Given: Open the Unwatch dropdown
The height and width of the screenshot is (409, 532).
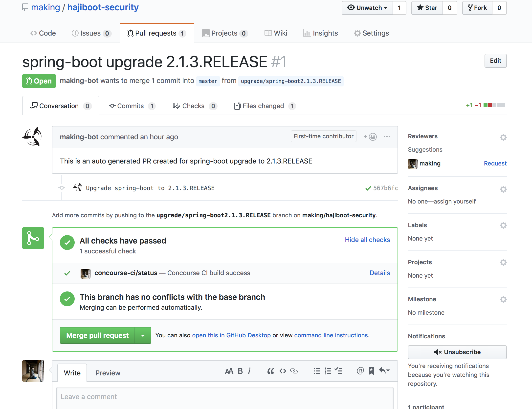Looking at the screenshot, I should 367,8.
